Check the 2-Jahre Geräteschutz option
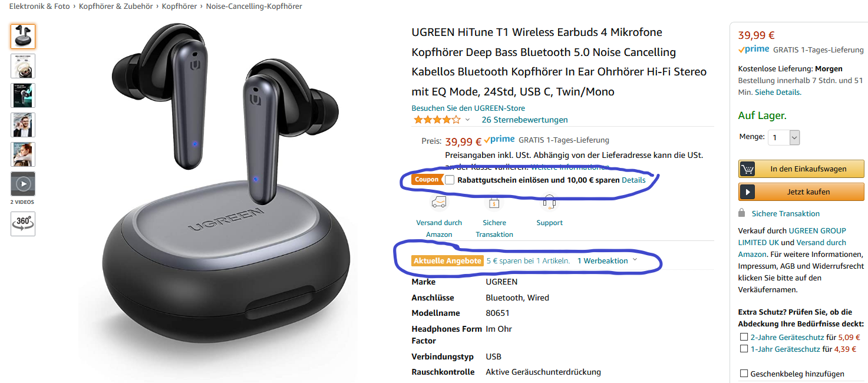The width and height of the screenshot is (868, 383). (744, 337)
